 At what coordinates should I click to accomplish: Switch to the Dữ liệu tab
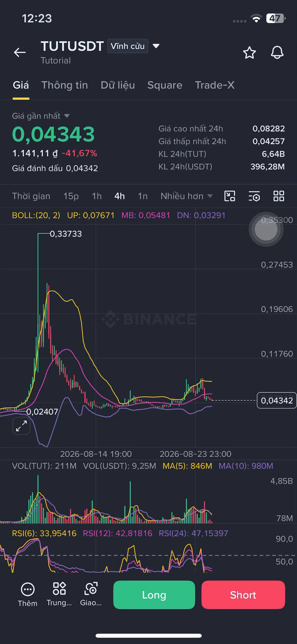pos(118,85)
